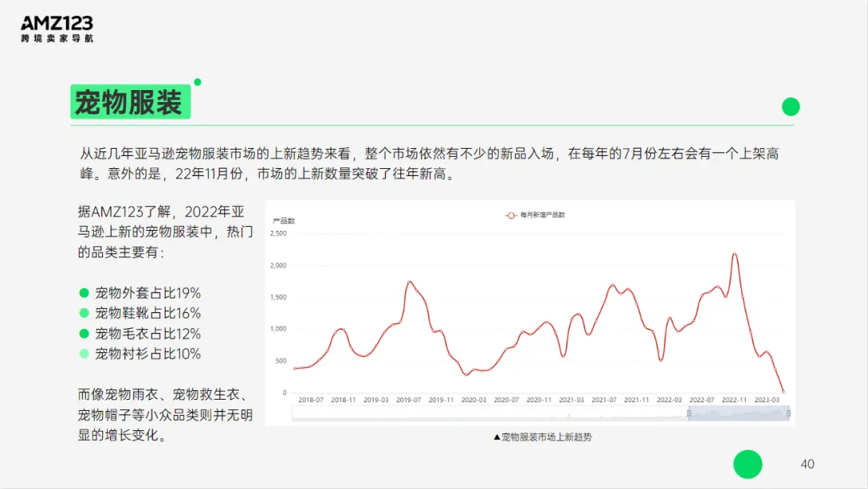The image size is (868, 489).
Task: Click the 2018-07 x-axis label
Action: pyautogui.click(x=310, y=400)
